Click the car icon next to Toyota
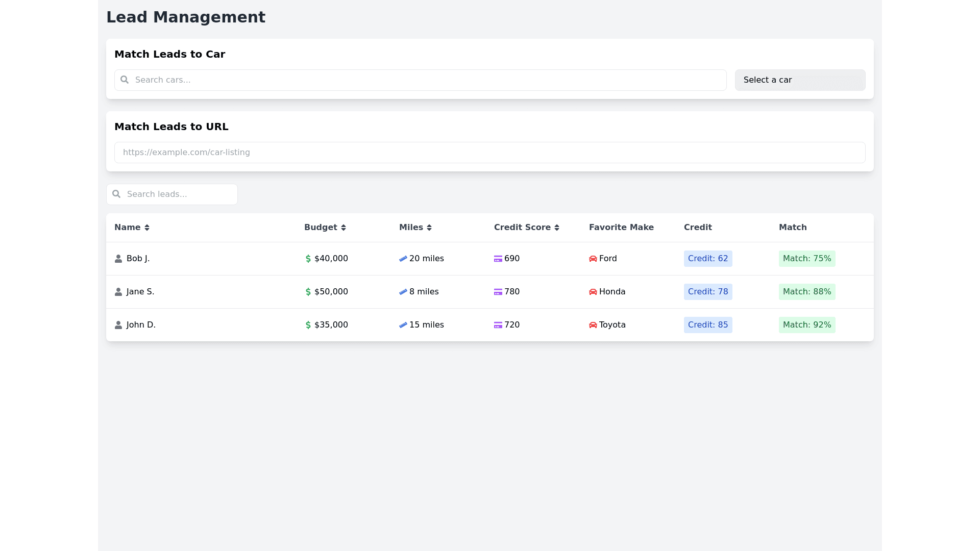980x551 pixels. 593,325
